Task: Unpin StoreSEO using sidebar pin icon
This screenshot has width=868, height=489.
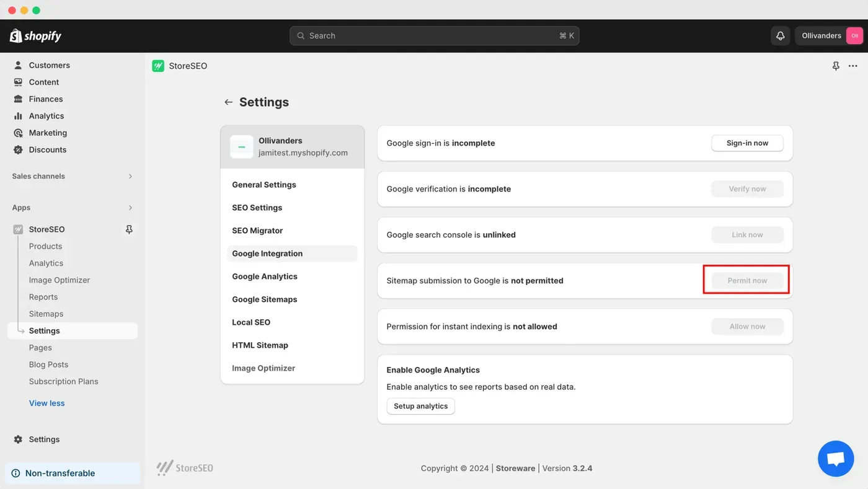Action: point(129,229)
